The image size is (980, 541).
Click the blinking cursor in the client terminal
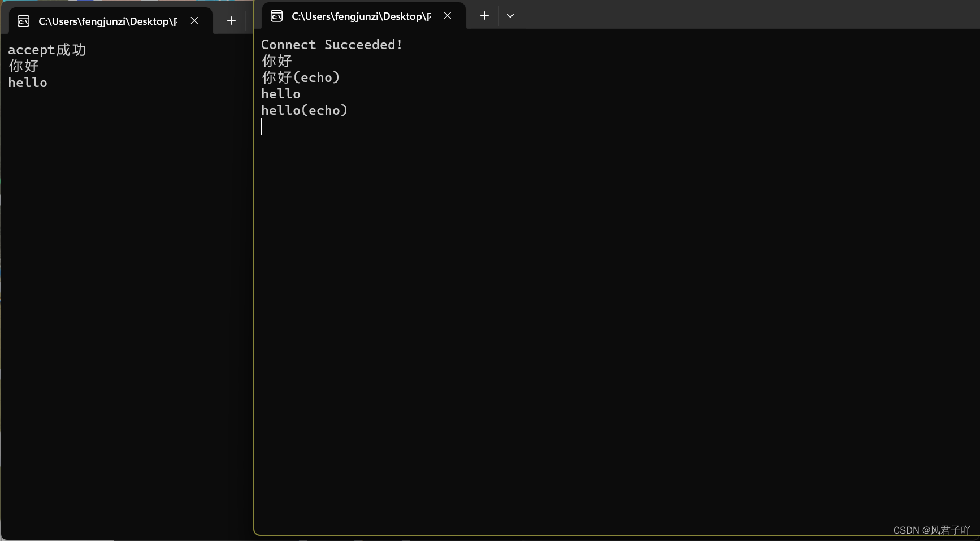(x=262, y=127)
